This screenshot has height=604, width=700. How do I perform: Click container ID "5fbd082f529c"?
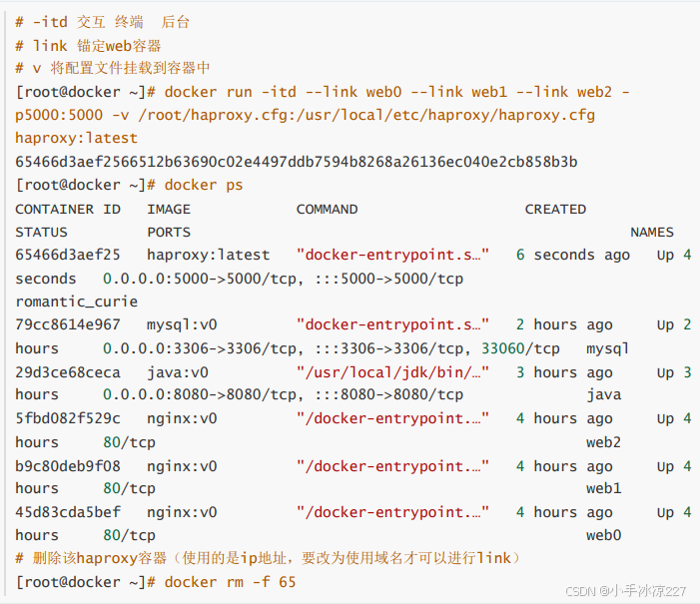click(x=68, y=418)
